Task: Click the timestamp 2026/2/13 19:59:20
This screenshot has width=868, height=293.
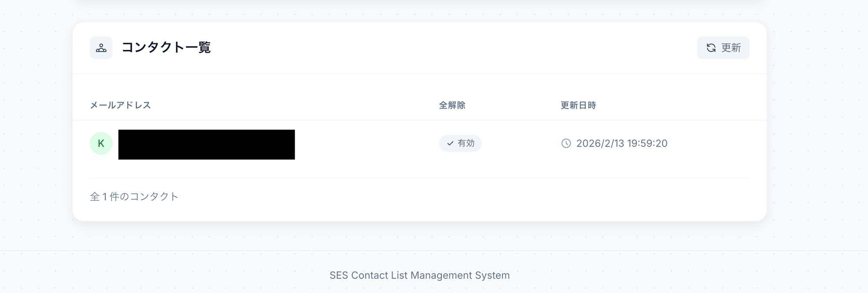Action: coord(621,143)
